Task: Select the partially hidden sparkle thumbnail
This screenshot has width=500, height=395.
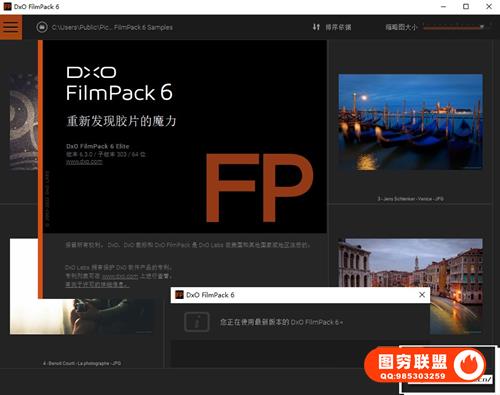Action: (23, 122)
